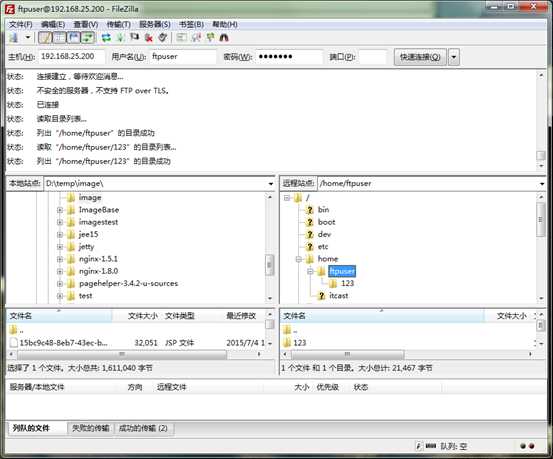Screen dimensions: 553x459
Task: Open remote site path dropdown
Action: point(542,184)
